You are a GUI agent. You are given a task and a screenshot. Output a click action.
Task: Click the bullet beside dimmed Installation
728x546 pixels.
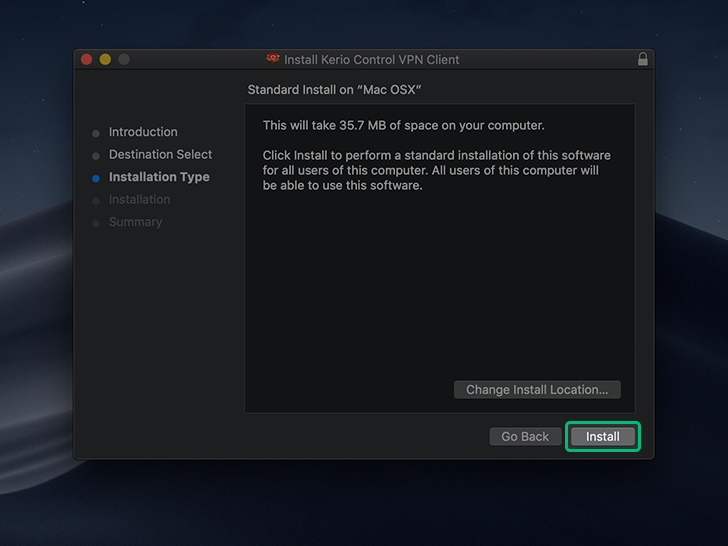(x=96, y=201)
